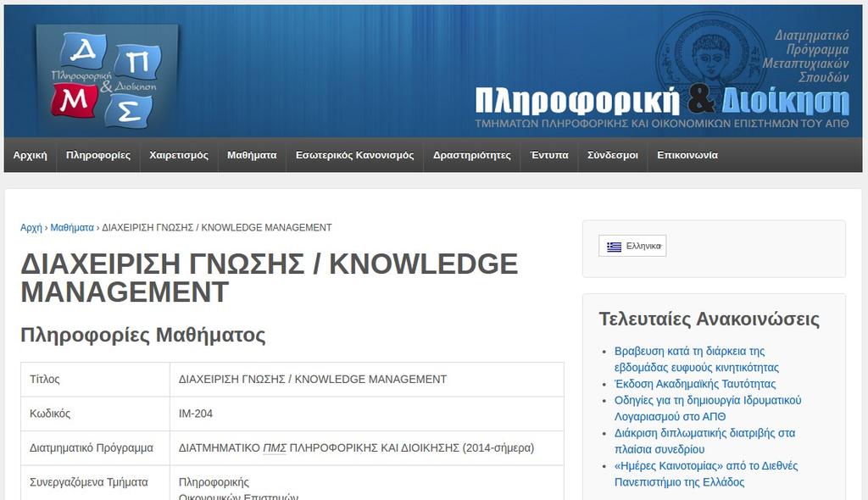Click the ΔΙΑΧΕΙΡΙΣΗ ΓΝΩΣΗΣ page title heading
This screenshot has width=868, height=500.
(x=269, y=278)
